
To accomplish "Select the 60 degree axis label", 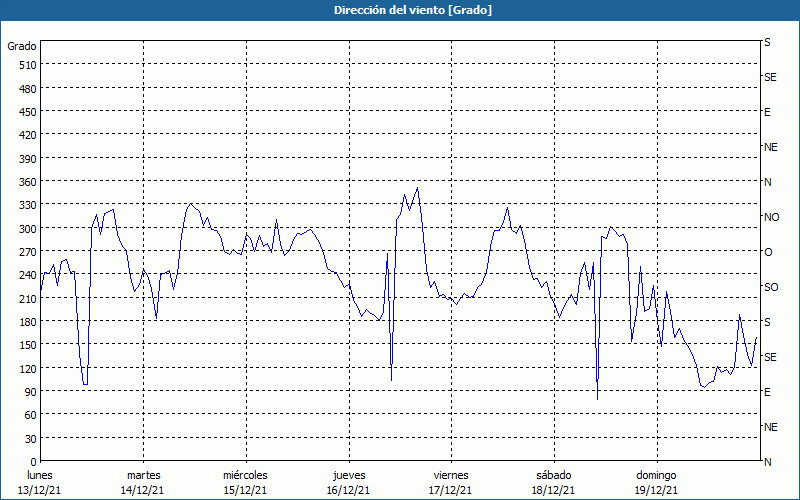I will click(x=31, y=415).
